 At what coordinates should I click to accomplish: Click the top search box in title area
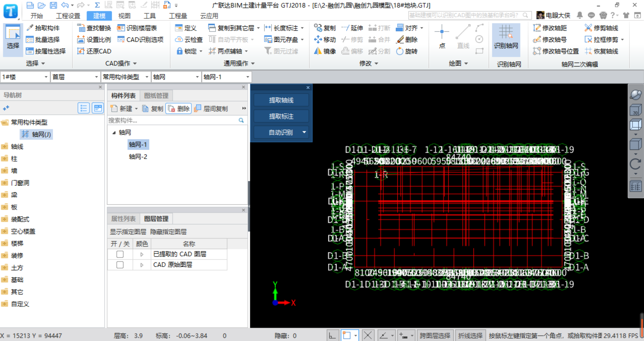coord(469,15)
